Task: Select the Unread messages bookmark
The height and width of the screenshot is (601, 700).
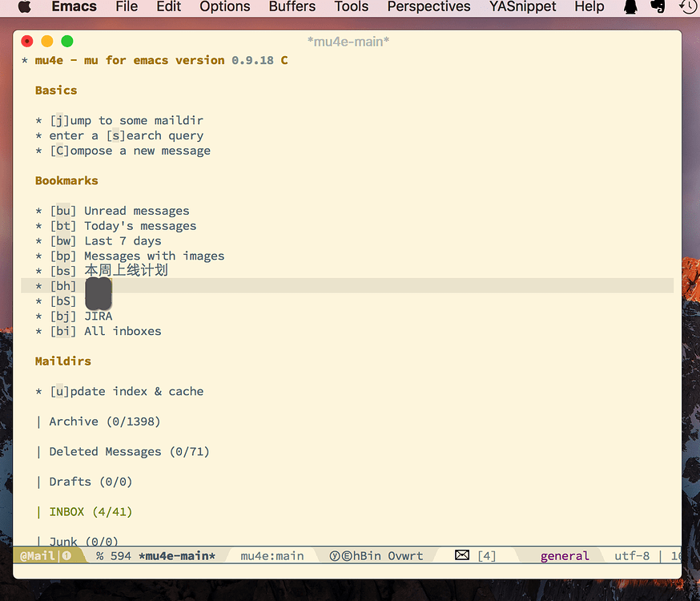Action: [136, 210]
